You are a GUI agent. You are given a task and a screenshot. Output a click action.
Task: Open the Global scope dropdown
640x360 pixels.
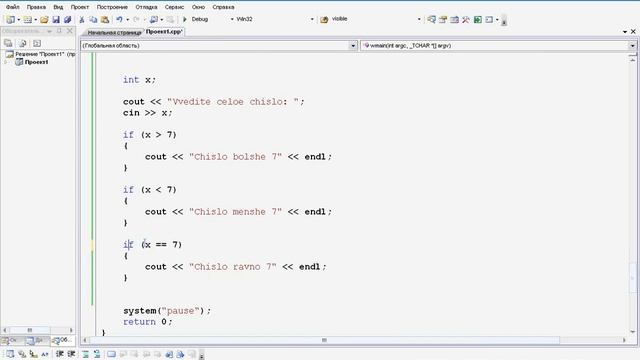point(353,46)
